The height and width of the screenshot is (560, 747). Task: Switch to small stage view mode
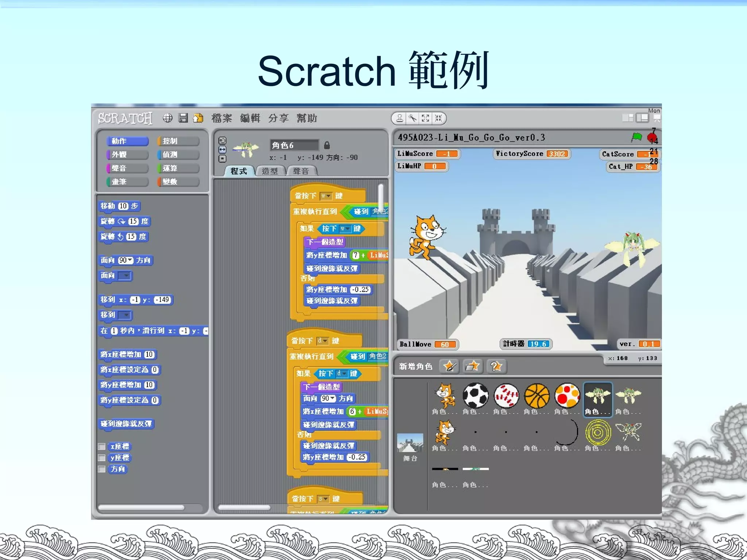pyautogui.click(x=627, y=118)
